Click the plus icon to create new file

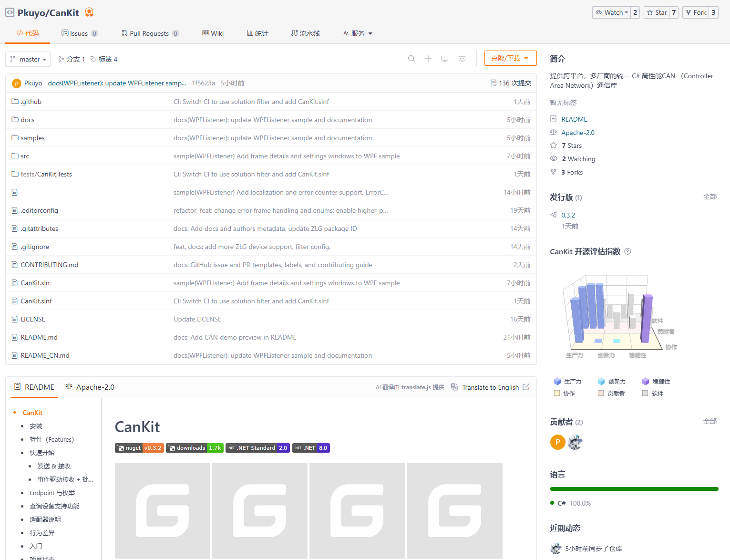pos(428,58)
